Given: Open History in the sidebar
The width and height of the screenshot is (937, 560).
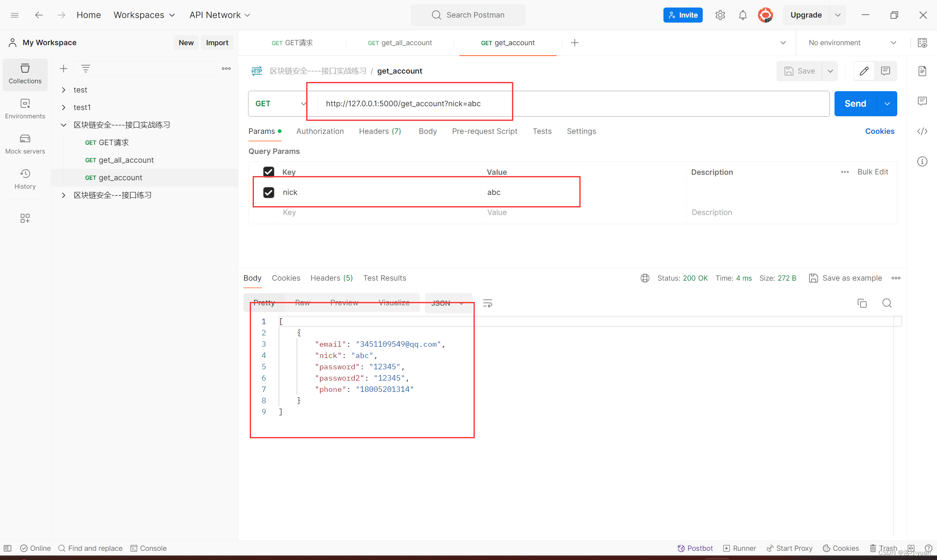Looking at the screenshot, I should click(x=25, y=179).
